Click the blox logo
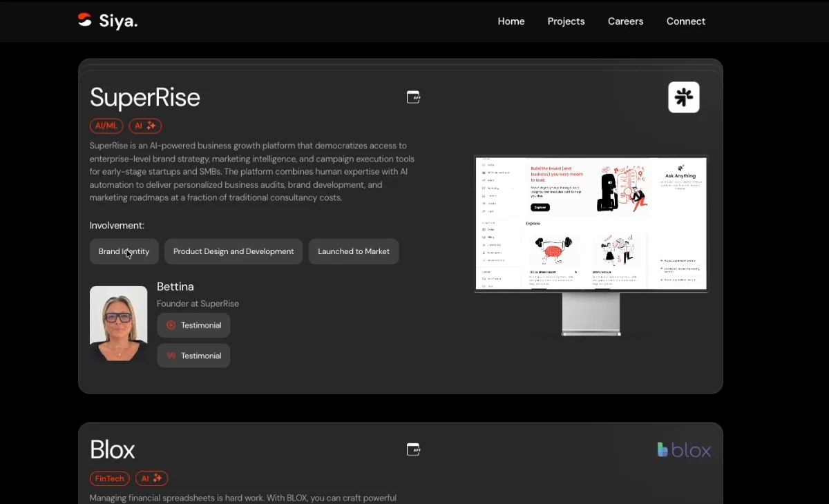829x504 pixels. click(x=684, y=450)
